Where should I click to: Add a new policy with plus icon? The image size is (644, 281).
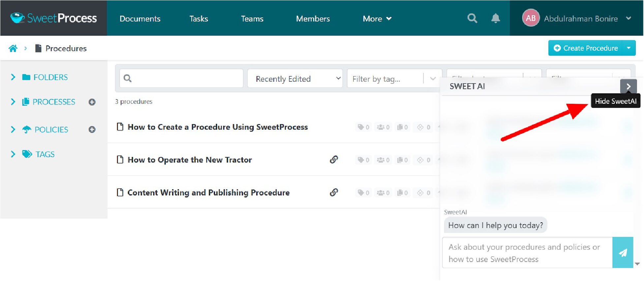click(x=92, y=129)
